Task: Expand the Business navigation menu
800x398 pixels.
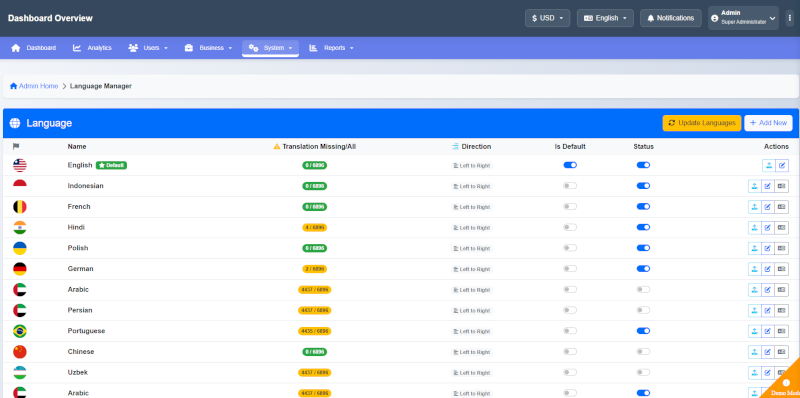Action: pyautogui.click(x=208, y=48)
